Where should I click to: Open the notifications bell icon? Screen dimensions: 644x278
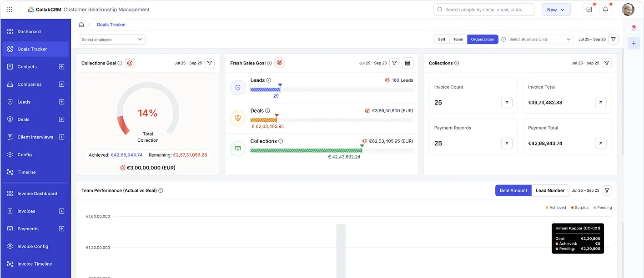click(605, 10)
